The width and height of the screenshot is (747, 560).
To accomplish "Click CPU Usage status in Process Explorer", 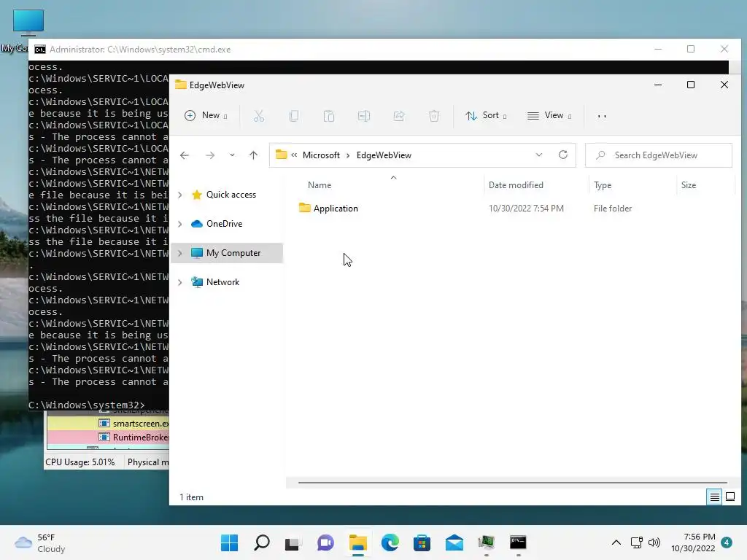I will click(x=80, y=462).
